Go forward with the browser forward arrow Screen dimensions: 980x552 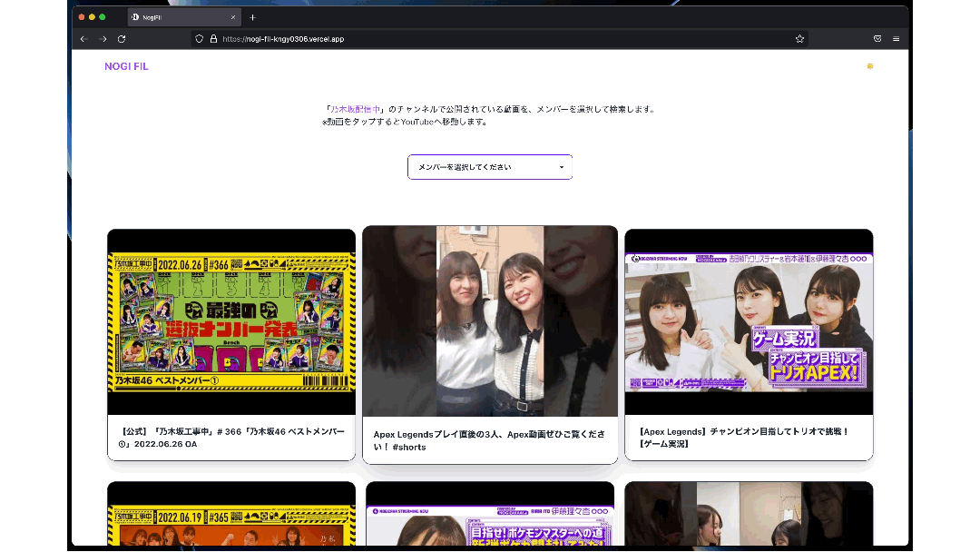coord(103,39)
